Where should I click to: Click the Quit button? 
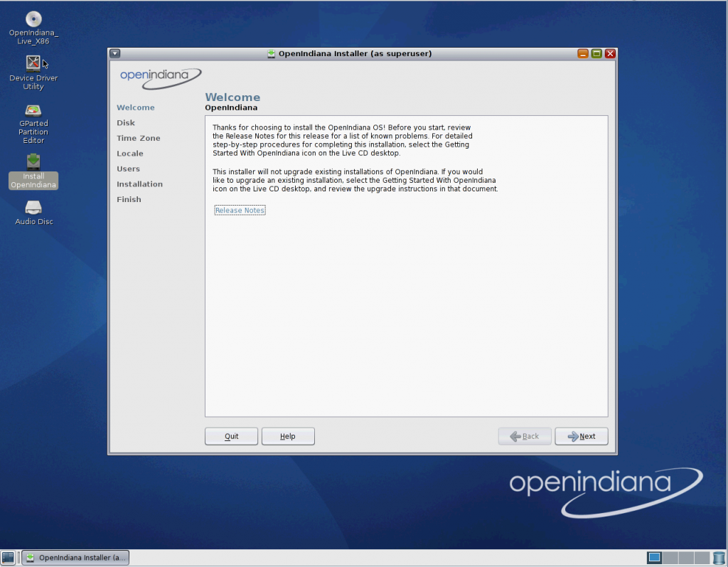[x=231, y=436]
